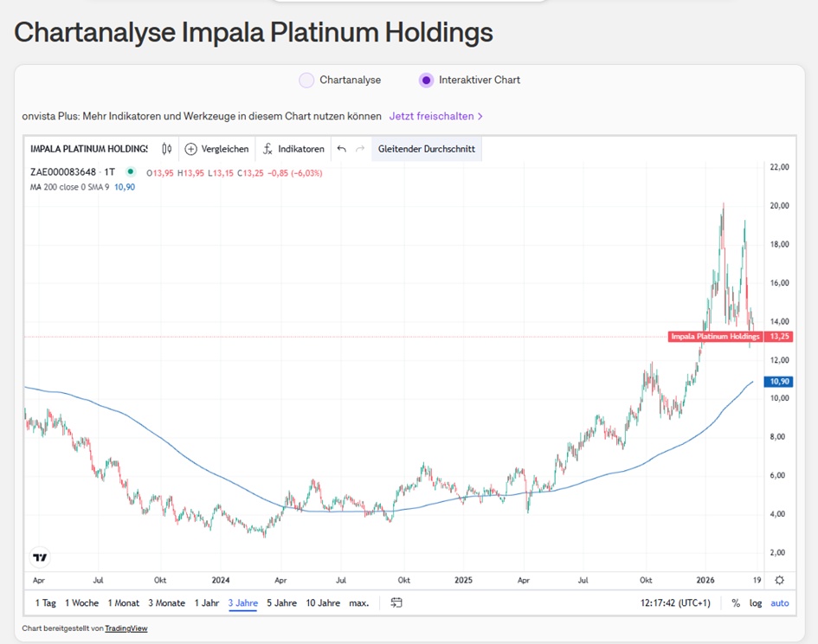
Task: Click the Vergleichen plus icon
Action: (191, 149)
